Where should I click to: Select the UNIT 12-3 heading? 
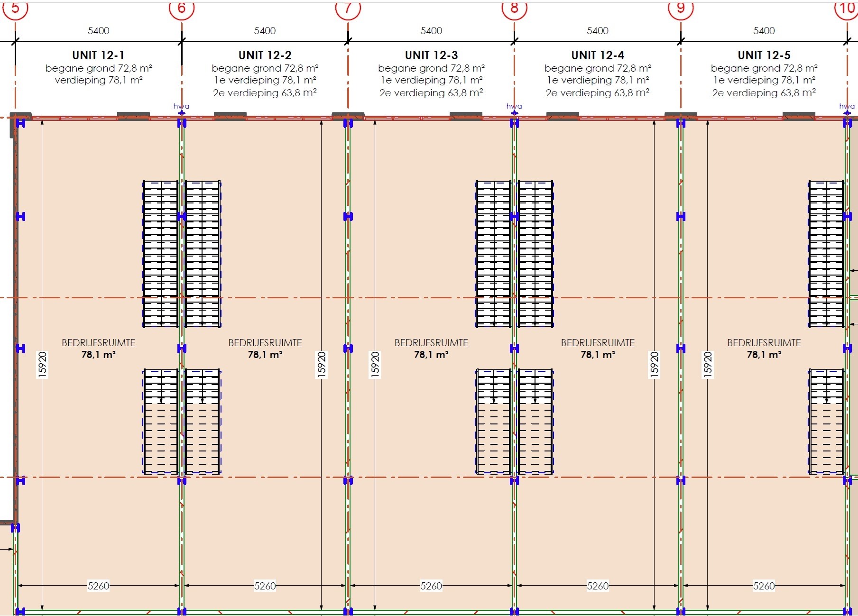point(431,55)
